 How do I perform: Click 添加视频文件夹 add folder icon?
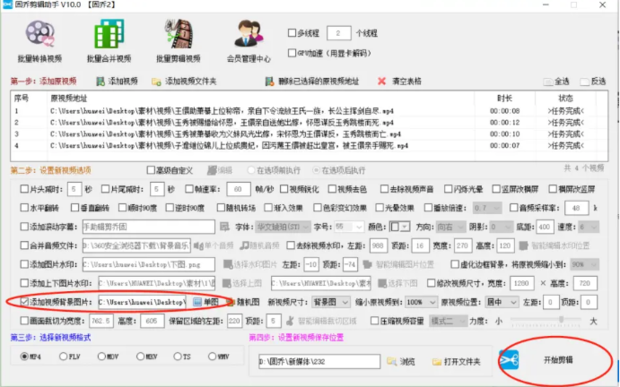point(156,82)
